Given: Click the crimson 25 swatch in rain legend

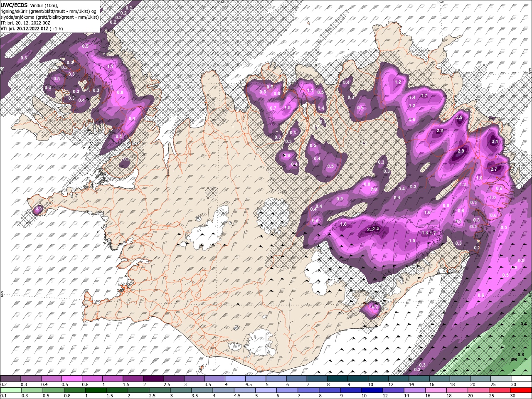Looking at the screenshot, I should coord(499,390).
